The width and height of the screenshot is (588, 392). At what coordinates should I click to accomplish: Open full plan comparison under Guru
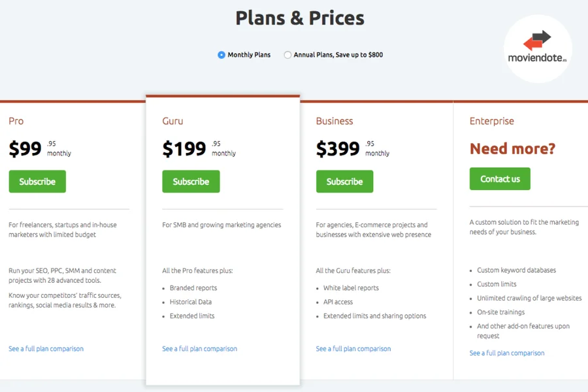tap(199, 349)
